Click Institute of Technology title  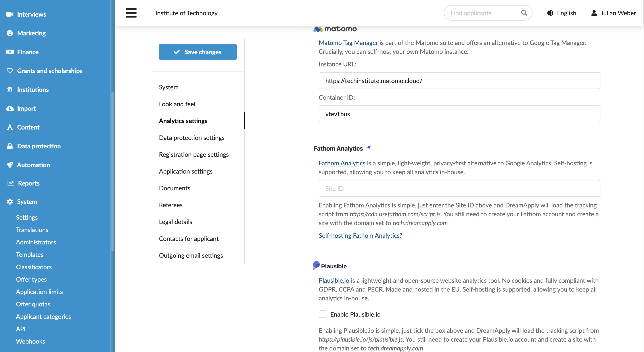(186, 13)
